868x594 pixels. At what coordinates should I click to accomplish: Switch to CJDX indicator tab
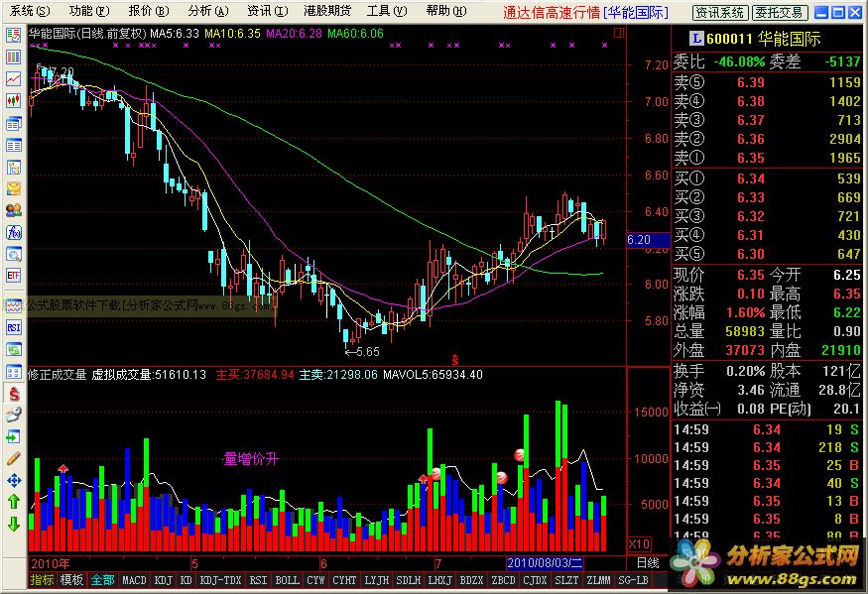(x=535, y=580)
